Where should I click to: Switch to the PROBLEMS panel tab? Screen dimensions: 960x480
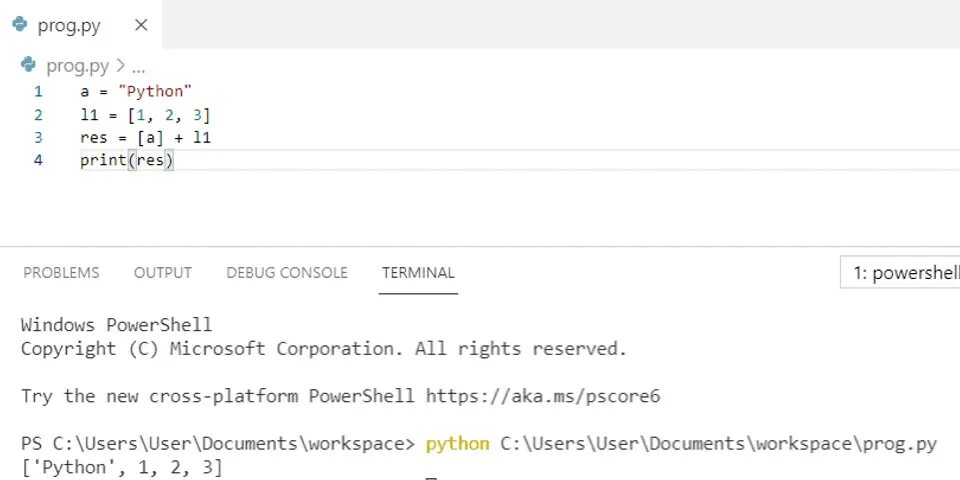(61, 272)
